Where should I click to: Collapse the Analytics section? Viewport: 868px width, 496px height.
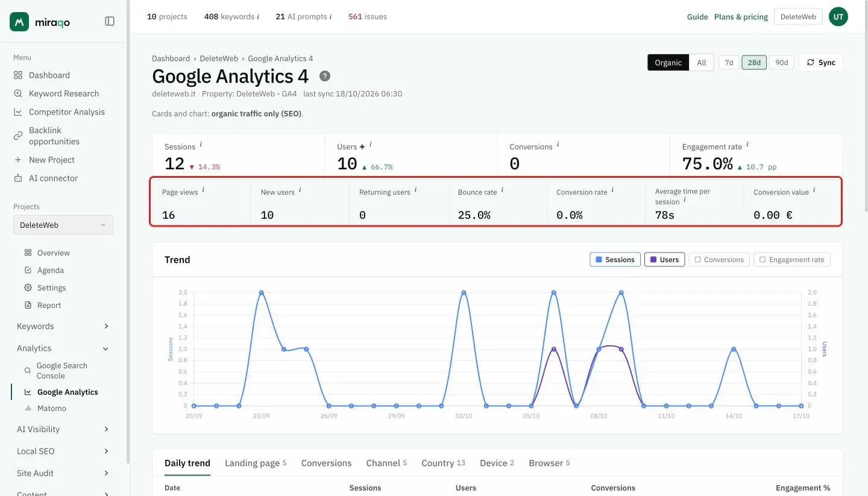[x=63, y=348]
